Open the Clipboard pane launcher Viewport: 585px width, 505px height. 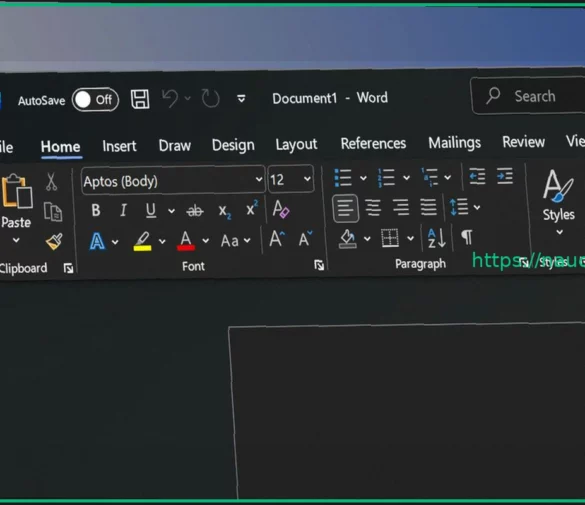point(68,268)
